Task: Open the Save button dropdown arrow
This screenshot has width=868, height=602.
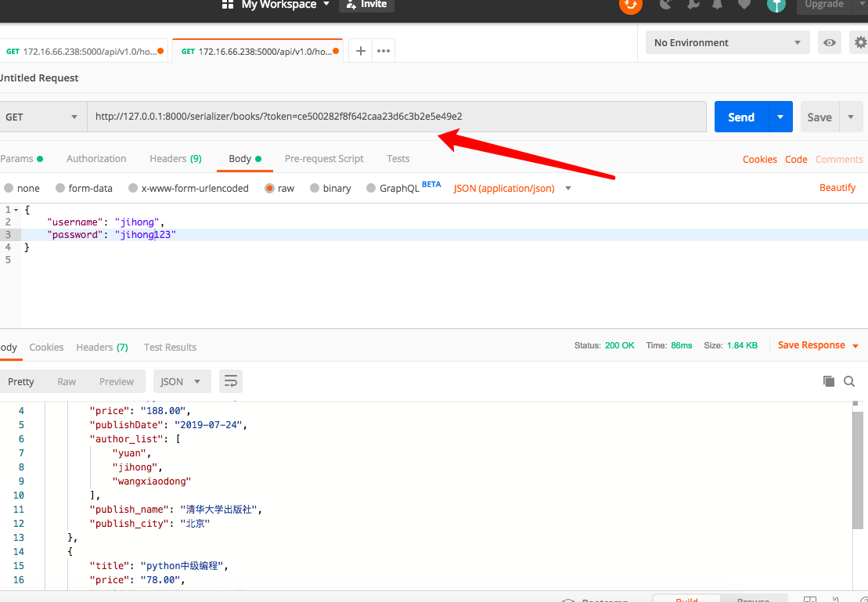Action: pyautogui.click(x=851, y=117)
